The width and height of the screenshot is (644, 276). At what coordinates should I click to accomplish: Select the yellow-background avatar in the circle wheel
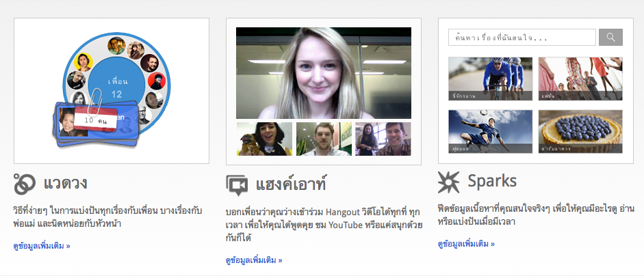tap(83, 60)
